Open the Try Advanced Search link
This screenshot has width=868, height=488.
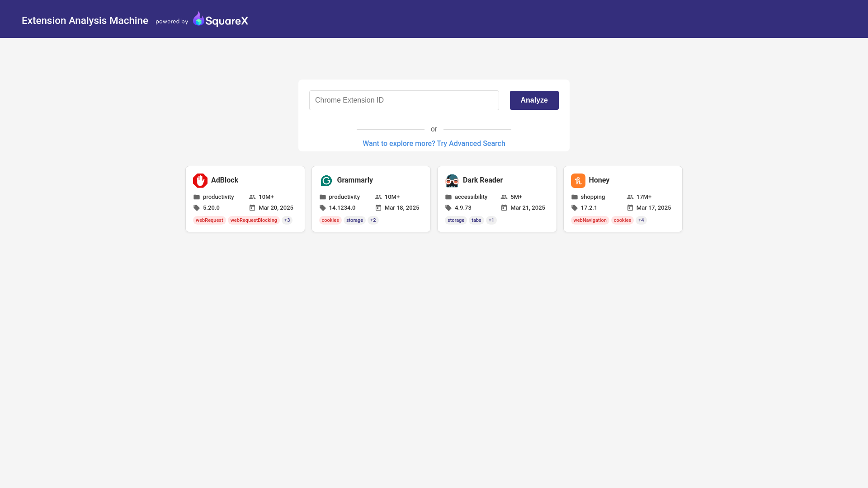click(x=434, y=144)
